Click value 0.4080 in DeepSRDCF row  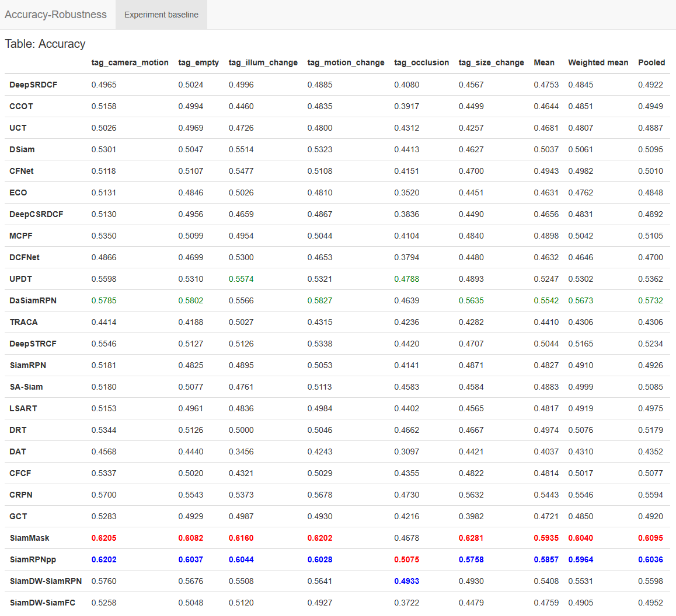pyautogui.click(x=406, y=85)
